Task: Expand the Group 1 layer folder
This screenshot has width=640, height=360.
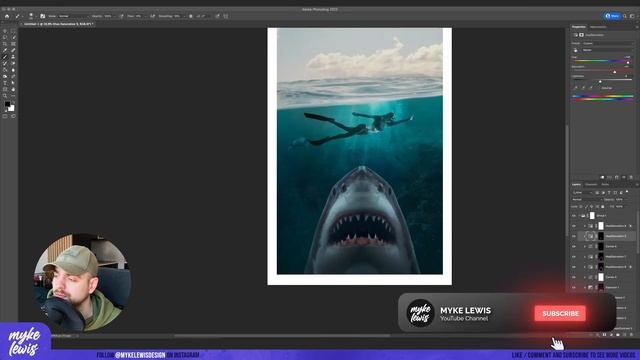Action: 579,216
